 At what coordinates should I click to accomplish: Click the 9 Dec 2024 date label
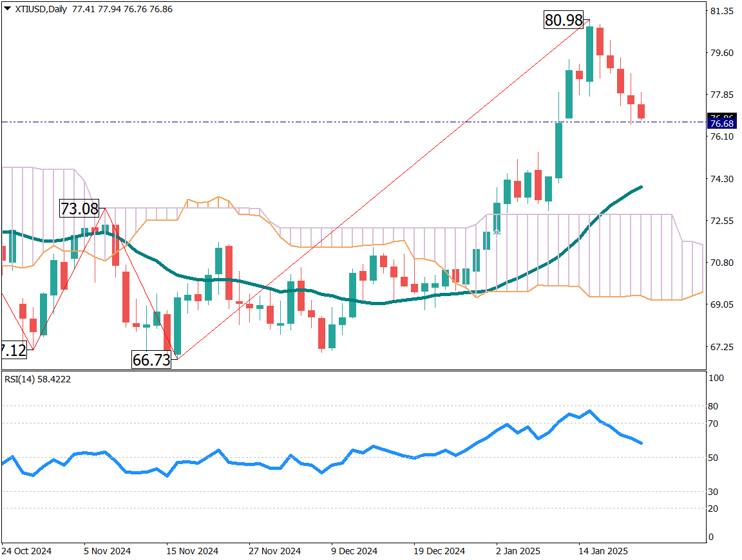pos(353,552)
